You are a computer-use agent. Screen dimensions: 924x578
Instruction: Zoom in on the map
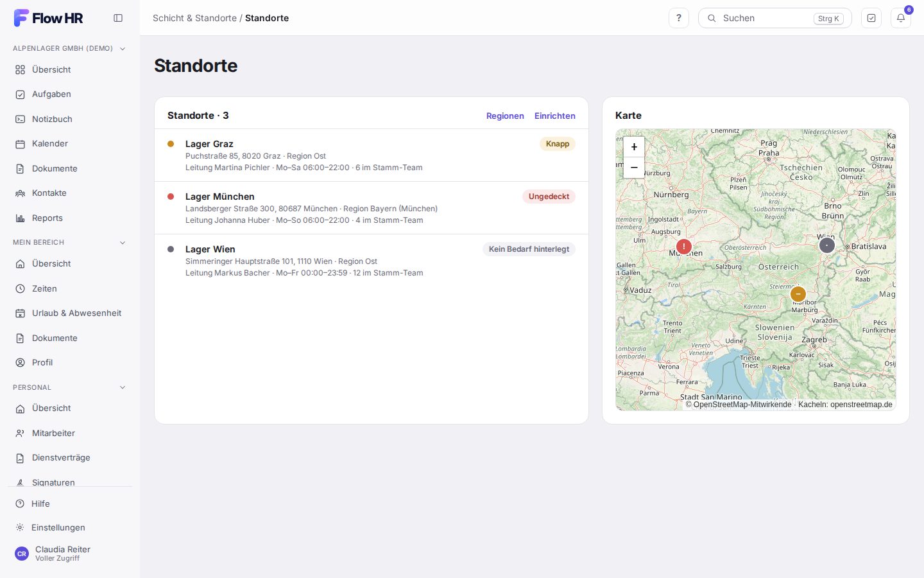tap(634, 147)
